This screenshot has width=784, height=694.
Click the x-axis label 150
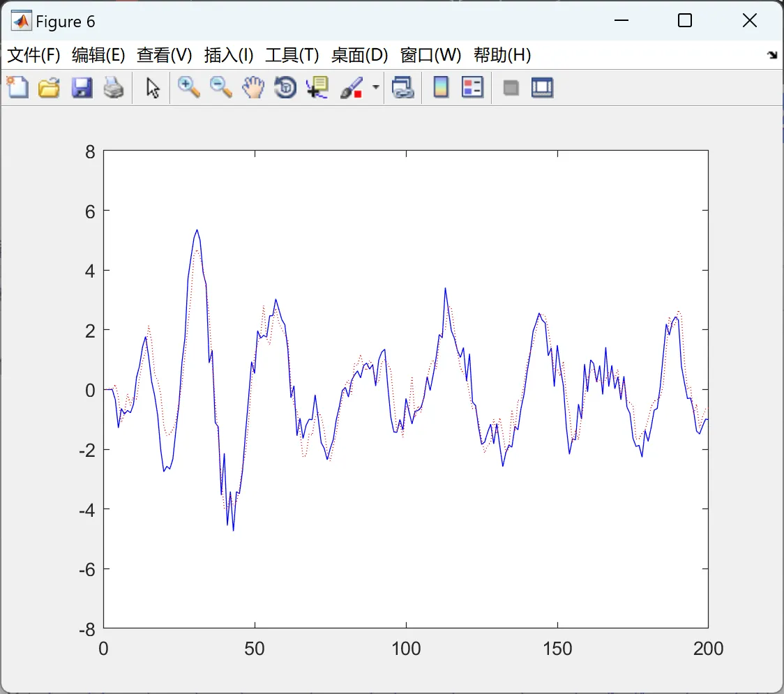pyautogui.click(x=557, y=649)
